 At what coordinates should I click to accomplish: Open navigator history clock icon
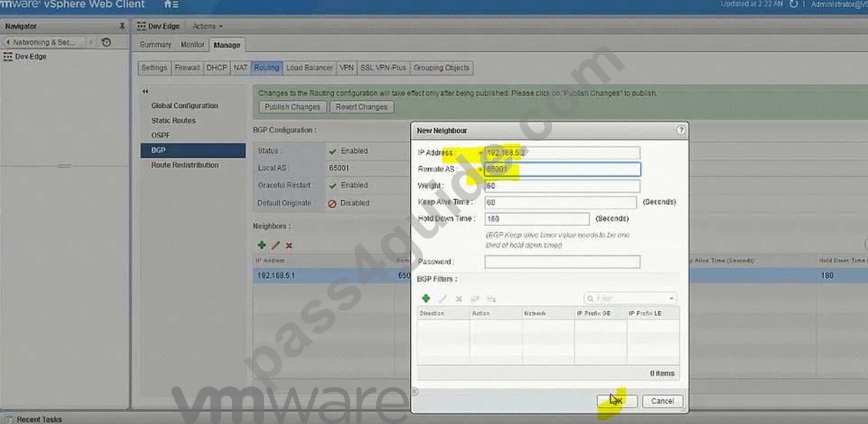click(x=106, y=43)
